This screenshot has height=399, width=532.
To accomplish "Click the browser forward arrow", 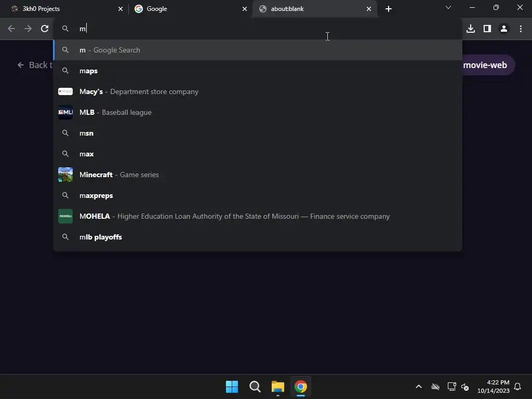I will [x=28, y=29].
